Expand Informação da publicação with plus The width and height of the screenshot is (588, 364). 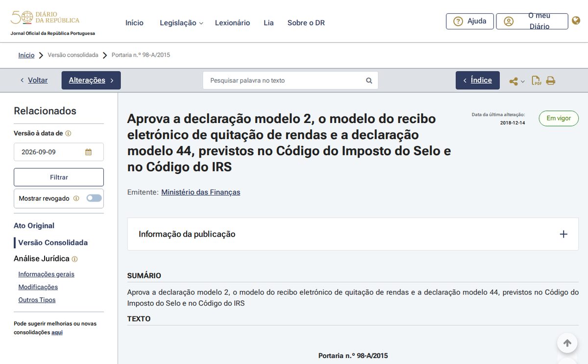pyautogui.click(x=563, y=234)
